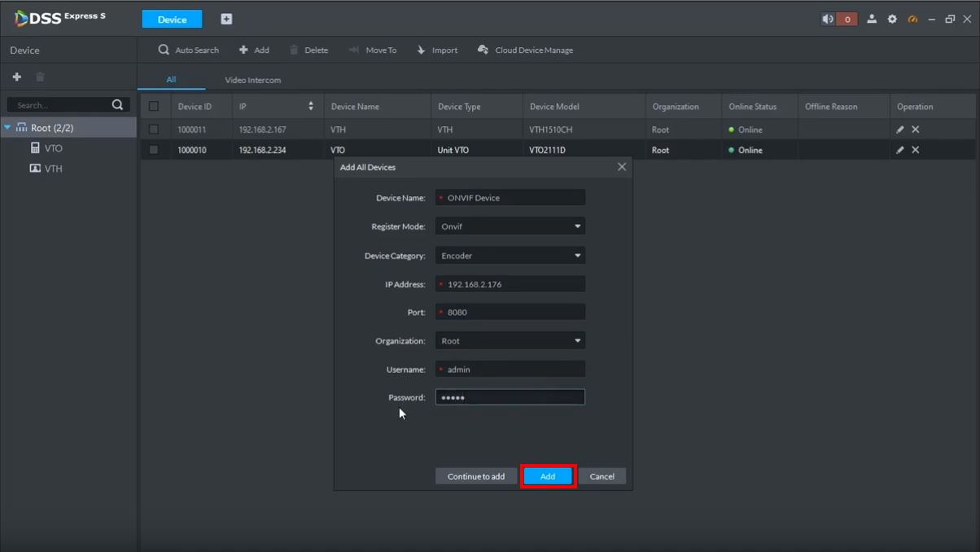Click the edit pencil for VTH device
This screenshot has height=552, width=980.
900,129
